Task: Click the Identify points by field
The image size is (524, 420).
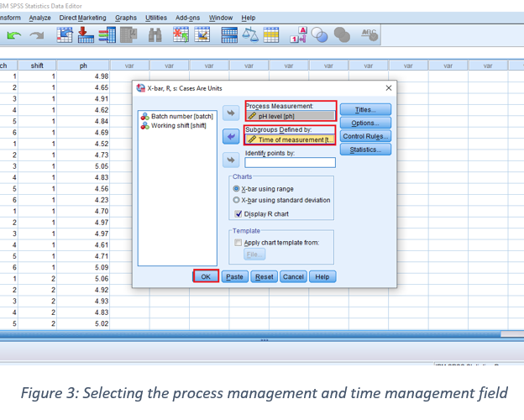Action: point(289,163)
